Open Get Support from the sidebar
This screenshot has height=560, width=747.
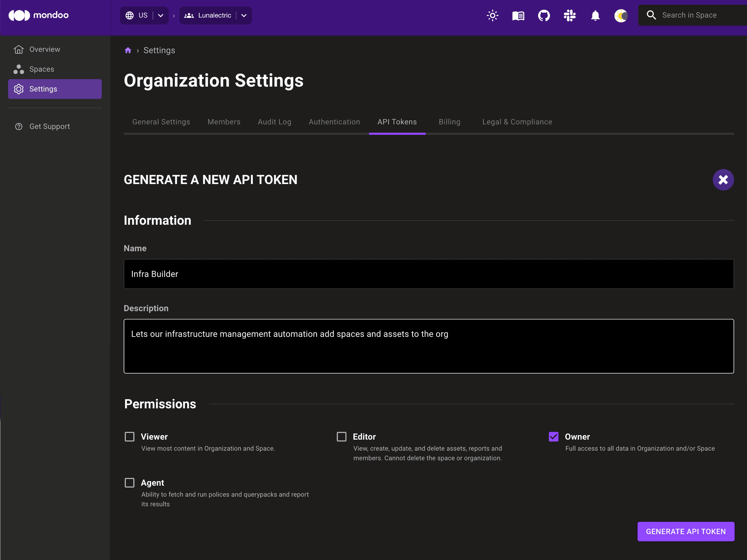point(50,126)
